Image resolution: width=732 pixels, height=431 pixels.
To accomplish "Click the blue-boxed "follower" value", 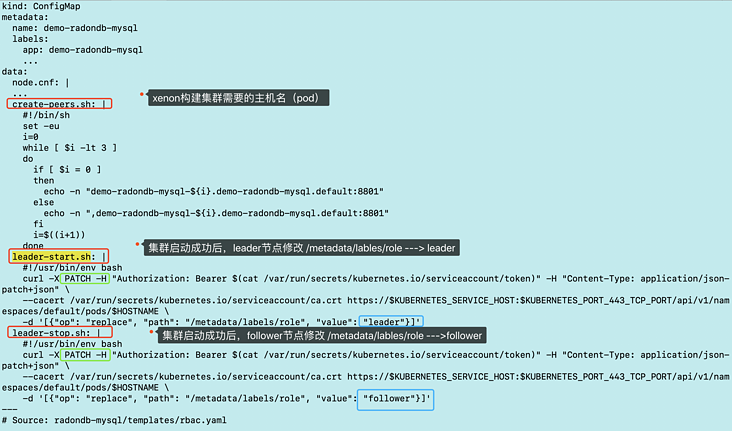I will [x=395, y=400].
